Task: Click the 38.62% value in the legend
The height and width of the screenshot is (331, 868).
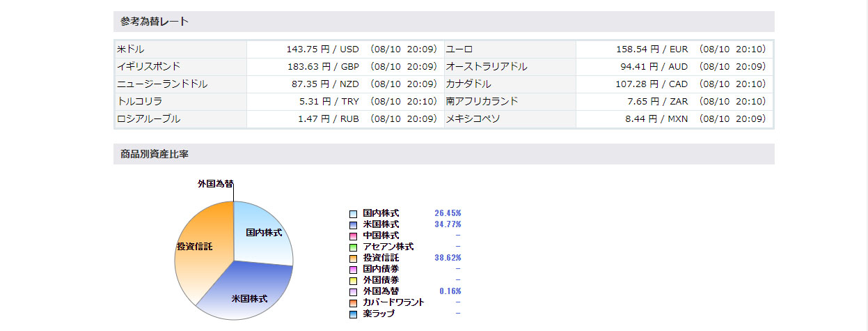Action: [448, 258]
